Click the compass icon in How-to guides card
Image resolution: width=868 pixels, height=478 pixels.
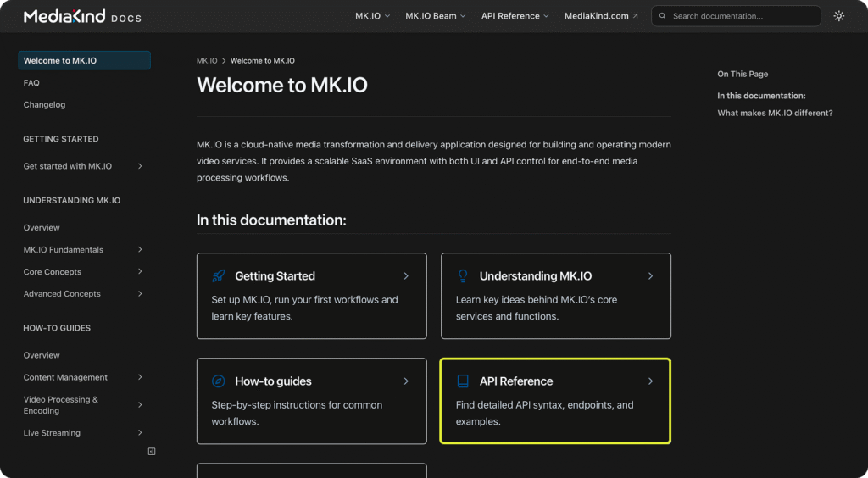tap(219, 381)
